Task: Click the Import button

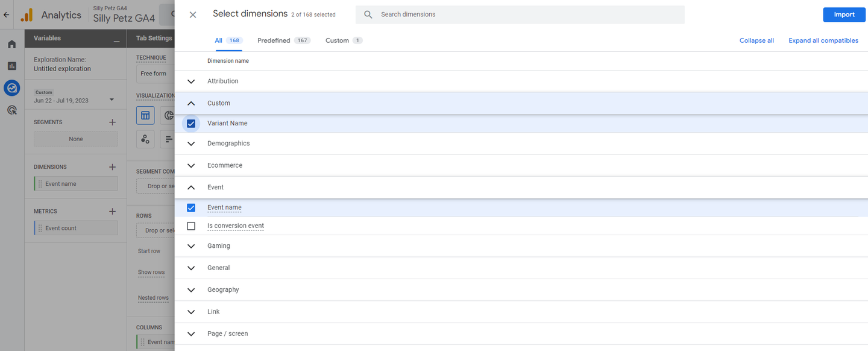Action: tap(844, 14)
